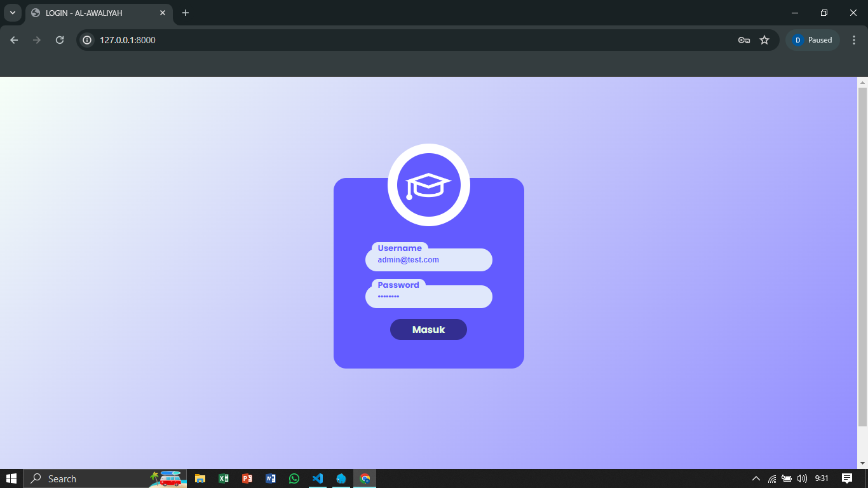Go back using the browser back arrow

(x=14, y=40)
